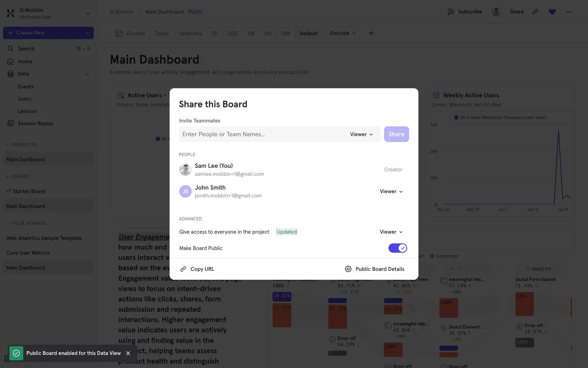Click the gear icon for Public Board Details
This screenshot has width=588, height=368.
[348, 269]
